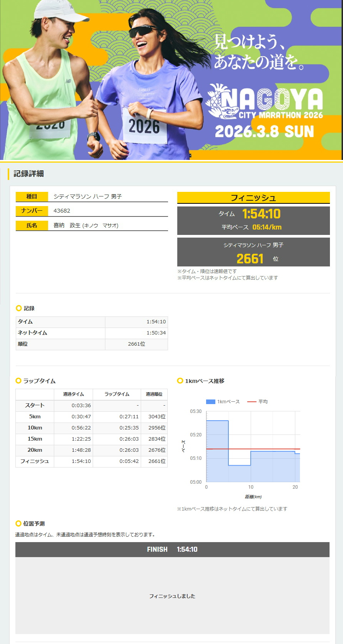The height and width of the screenshot is (644, 343).
Task: Click the red 平均 legend line marker
Action: [x=251, y=402]
